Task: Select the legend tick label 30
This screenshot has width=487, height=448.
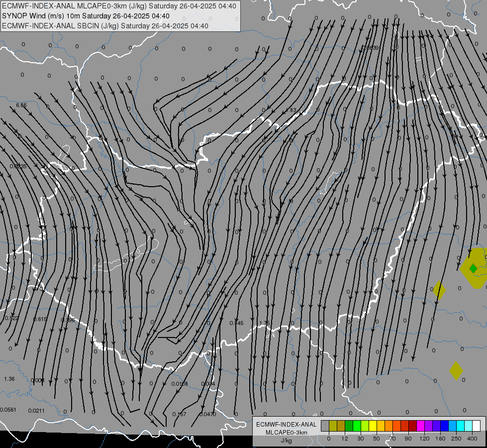Action: (360, 439)
